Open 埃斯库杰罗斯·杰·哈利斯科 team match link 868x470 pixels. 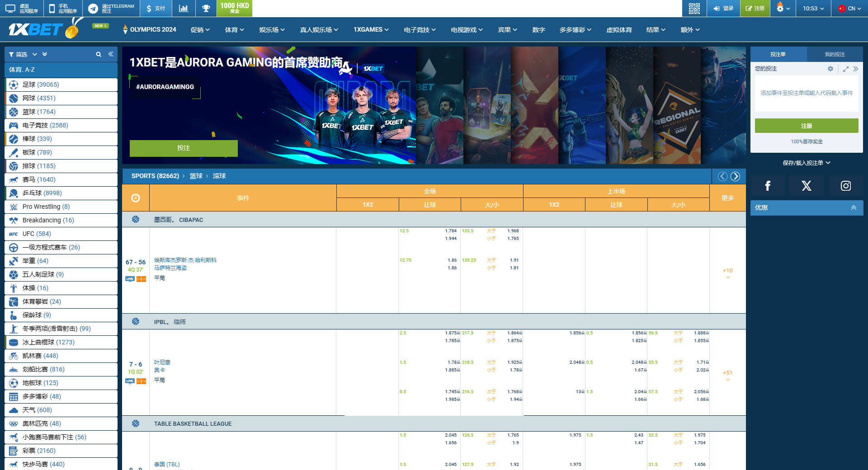pos(185,260)
